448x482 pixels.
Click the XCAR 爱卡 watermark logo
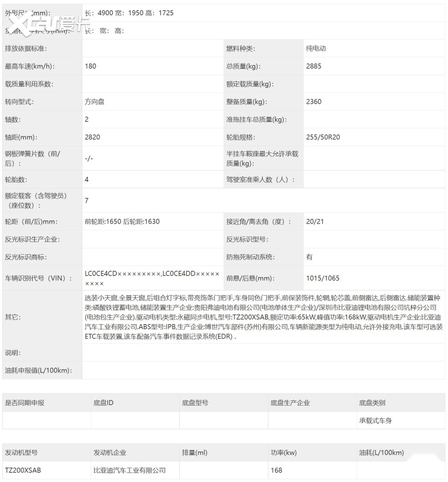click(x=52, y=22)
